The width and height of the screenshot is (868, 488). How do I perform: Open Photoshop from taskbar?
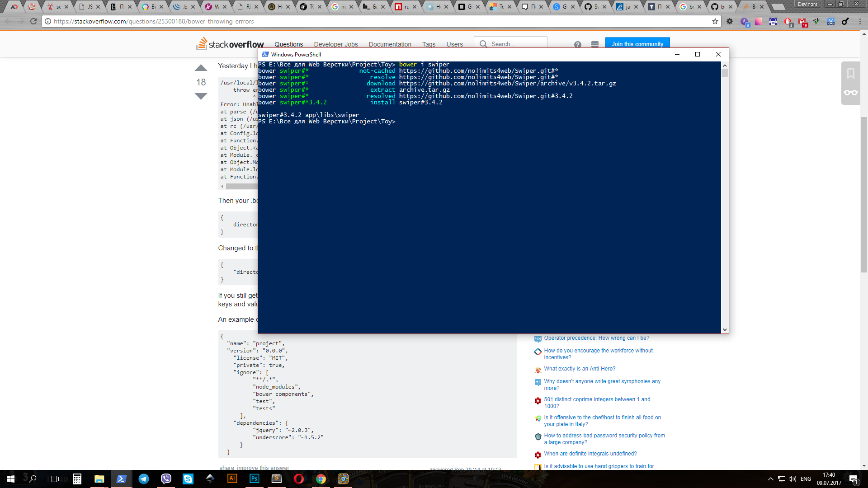click(254, 479)
